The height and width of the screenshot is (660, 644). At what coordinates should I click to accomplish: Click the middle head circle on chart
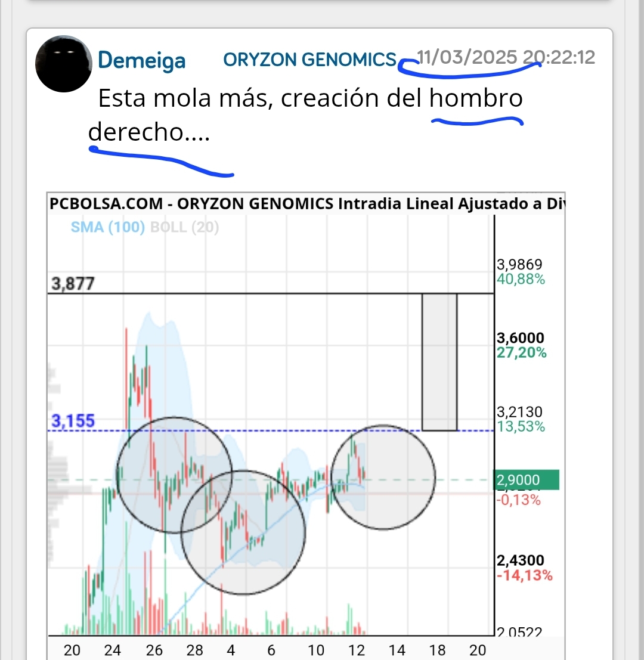243,532
